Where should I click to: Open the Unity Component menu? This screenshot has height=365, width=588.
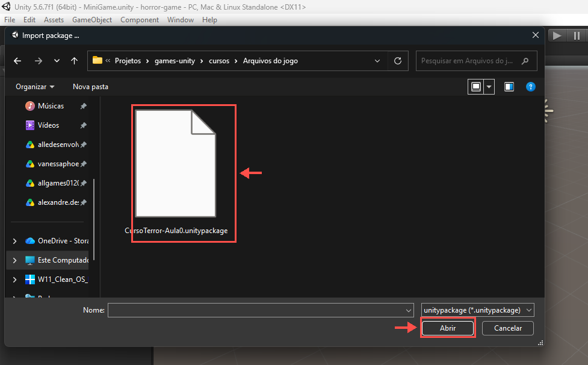[x=140, y=20]
